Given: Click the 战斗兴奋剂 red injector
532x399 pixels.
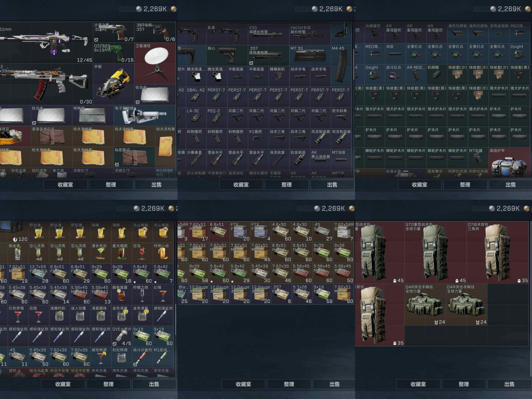Looking at the screenshot, I should [x=142, y=357].
